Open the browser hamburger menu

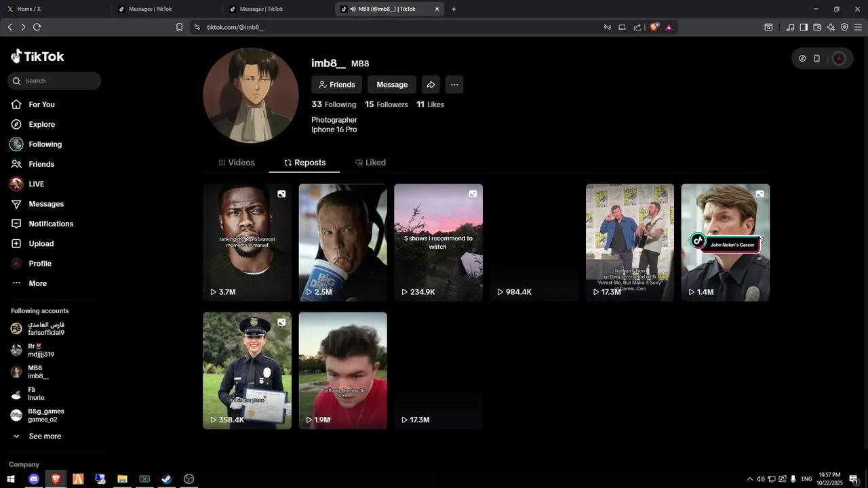click(x=858, y=27)
